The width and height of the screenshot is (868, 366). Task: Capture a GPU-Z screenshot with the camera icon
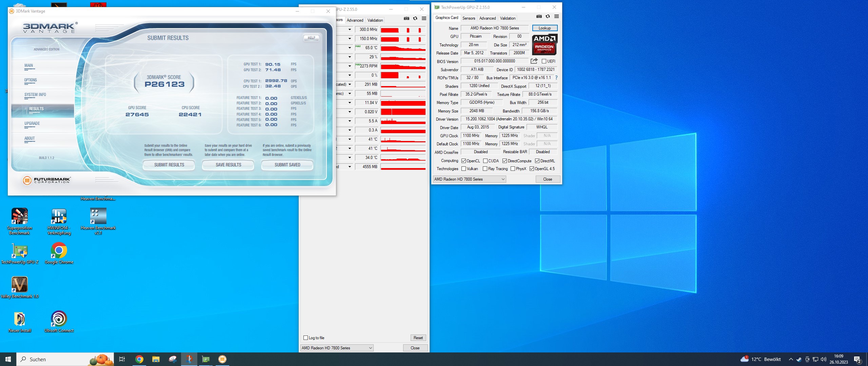[x=538, y=16]
